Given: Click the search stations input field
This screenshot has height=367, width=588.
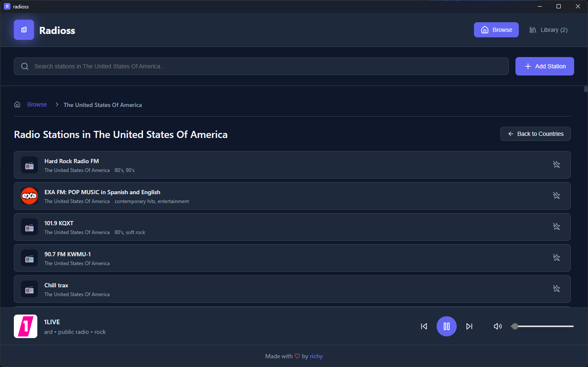Looking at the screenshot, I should [x=261, y=66].
